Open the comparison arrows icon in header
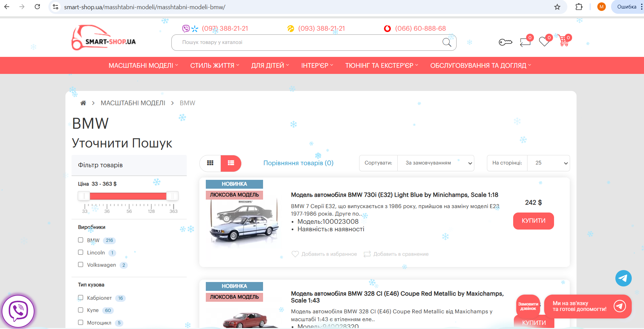The image size is (644, 329). [525, 42]
